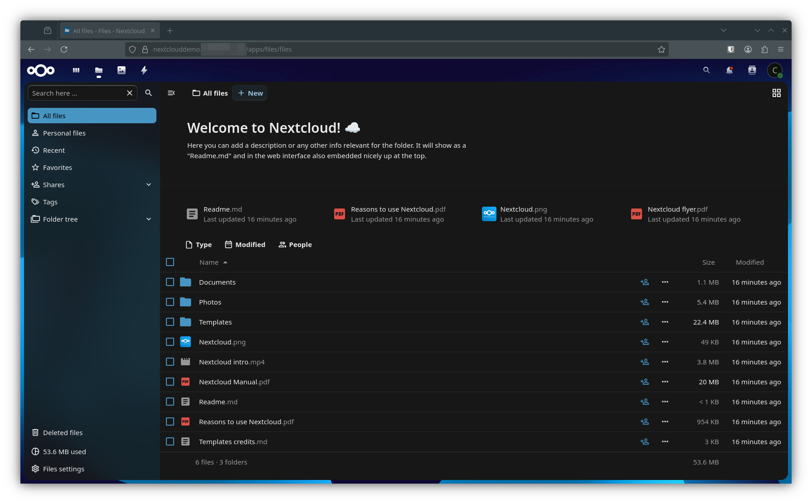Click the New button

point(250,93)
